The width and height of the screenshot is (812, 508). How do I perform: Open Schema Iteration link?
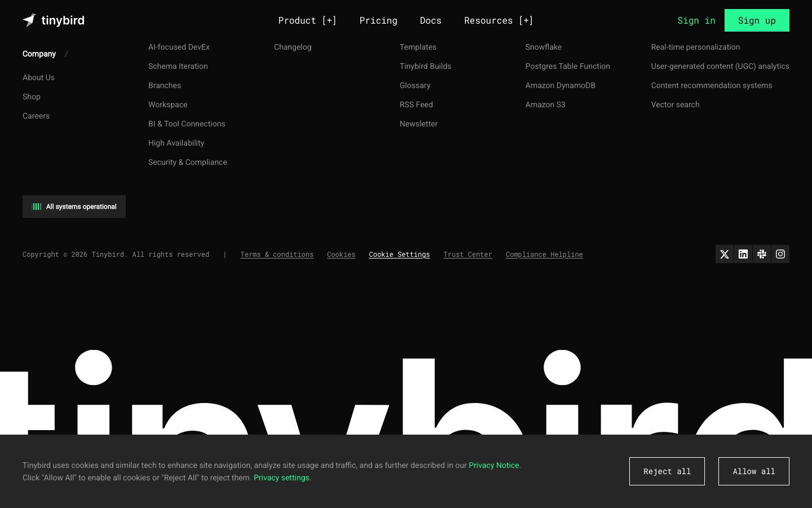click(178, 66)
